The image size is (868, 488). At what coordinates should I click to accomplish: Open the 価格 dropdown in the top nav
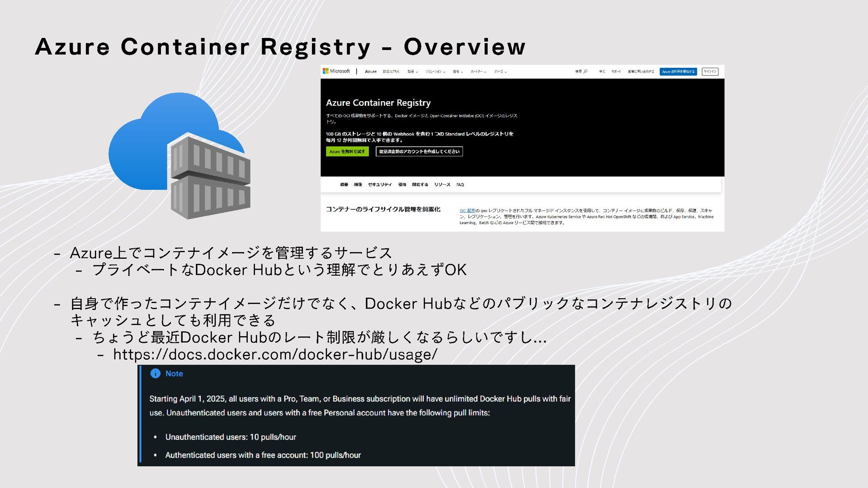[458, 72]
